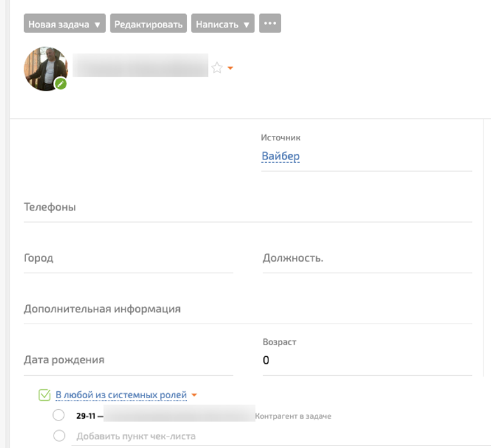Open the Новая задача dropdown button

64,24
